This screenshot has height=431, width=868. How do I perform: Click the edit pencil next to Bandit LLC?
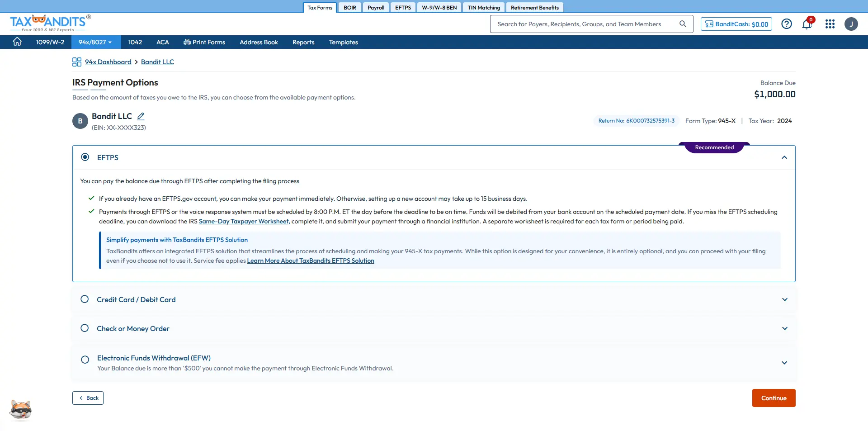click(x=141, y=116)
